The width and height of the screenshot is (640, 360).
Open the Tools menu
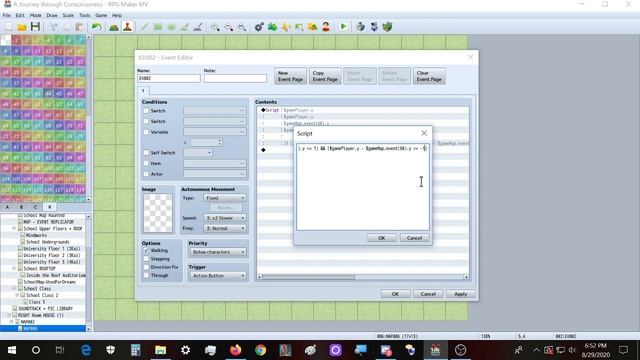pyautogui.click(x=84, y=15)
